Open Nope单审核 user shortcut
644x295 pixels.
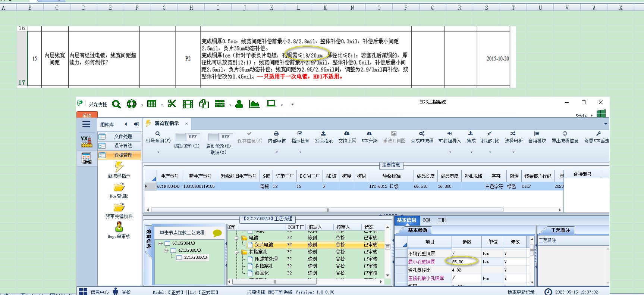(119, 230)
